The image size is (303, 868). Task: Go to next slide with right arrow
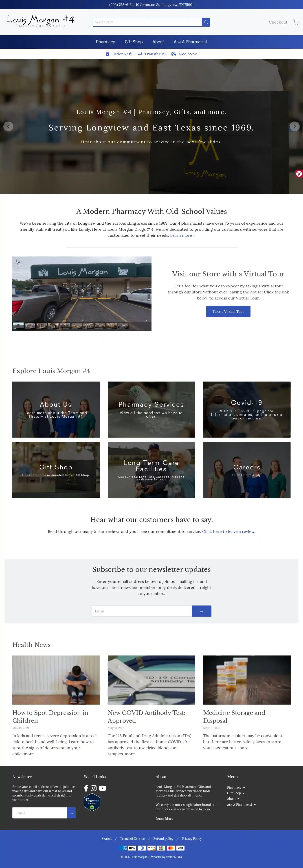(294, 126)
